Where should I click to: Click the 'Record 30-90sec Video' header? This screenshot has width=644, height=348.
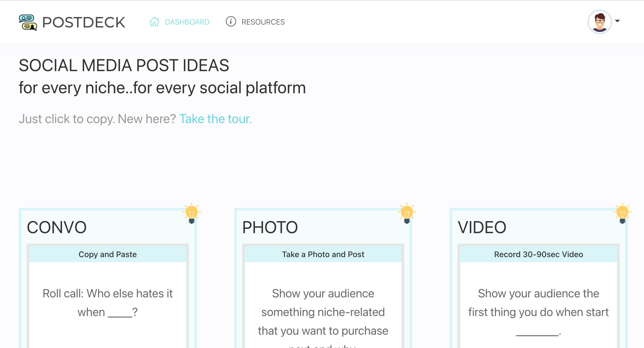tap(538, 254)
